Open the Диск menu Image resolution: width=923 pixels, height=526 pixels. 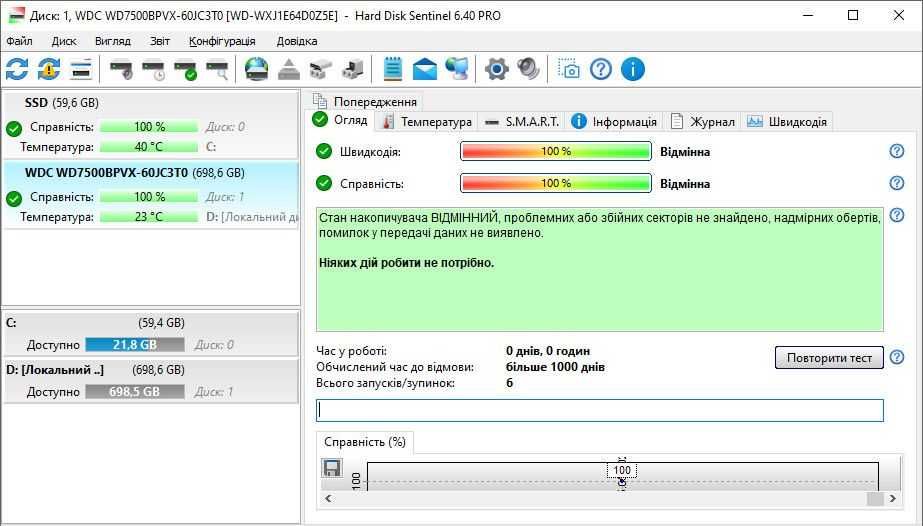pyautogui.click(x=64, y=41)
